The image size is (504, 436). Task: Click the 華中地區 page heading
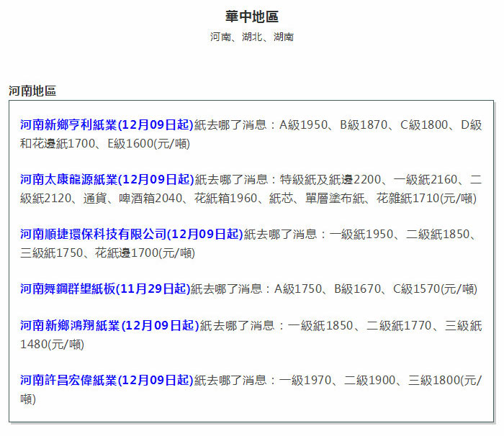tap(252, 17)
